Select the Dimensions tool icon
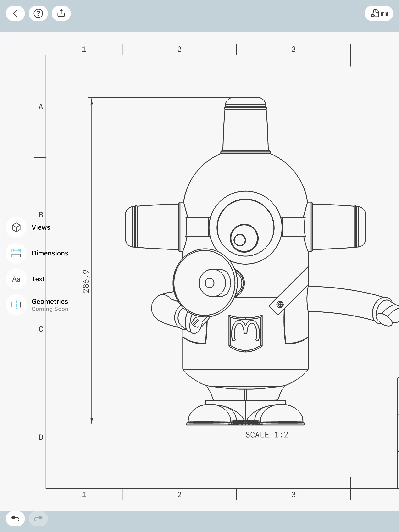The image size is (399, 532). point(16,253)
